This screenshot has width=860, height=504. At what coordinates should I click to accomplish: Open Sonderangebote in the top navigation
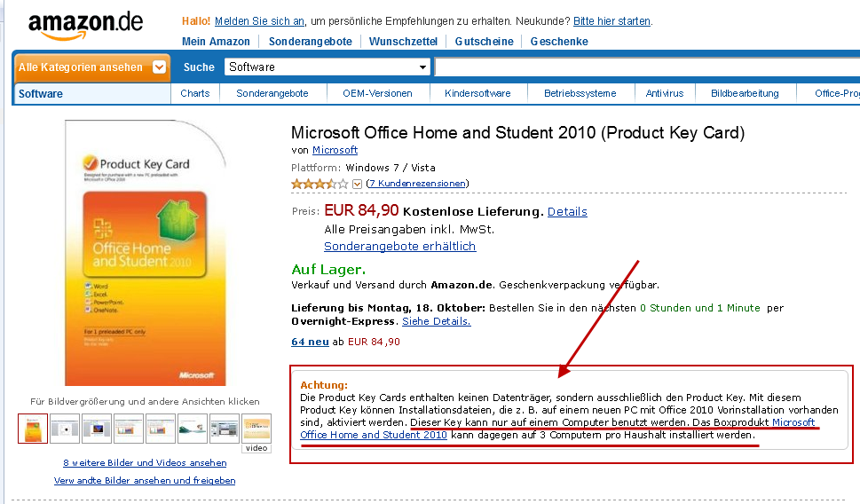click(311, 41)
